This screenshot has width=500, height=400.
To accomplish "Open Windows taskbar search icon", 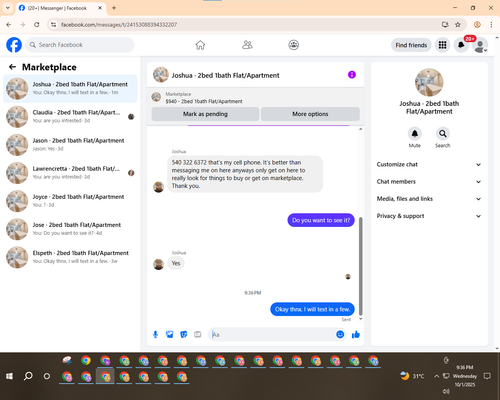I will [x=28, y=376].
